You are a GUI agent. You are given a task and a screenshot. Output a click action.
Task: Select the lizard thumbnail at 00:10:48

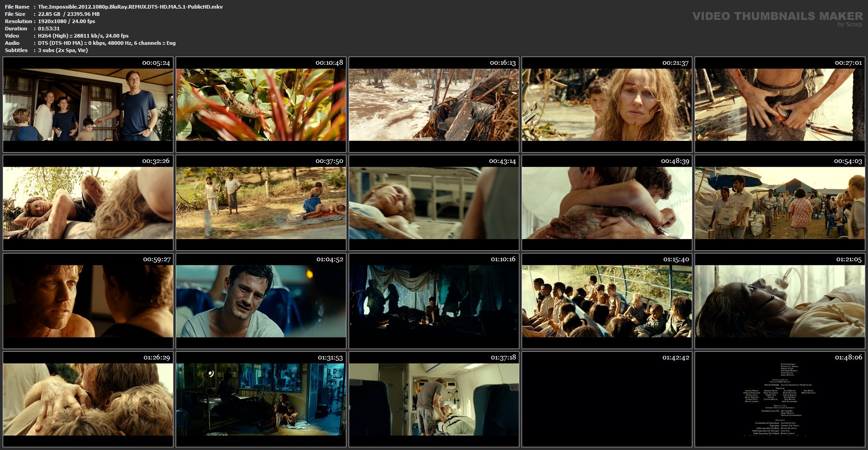[261, 105]
